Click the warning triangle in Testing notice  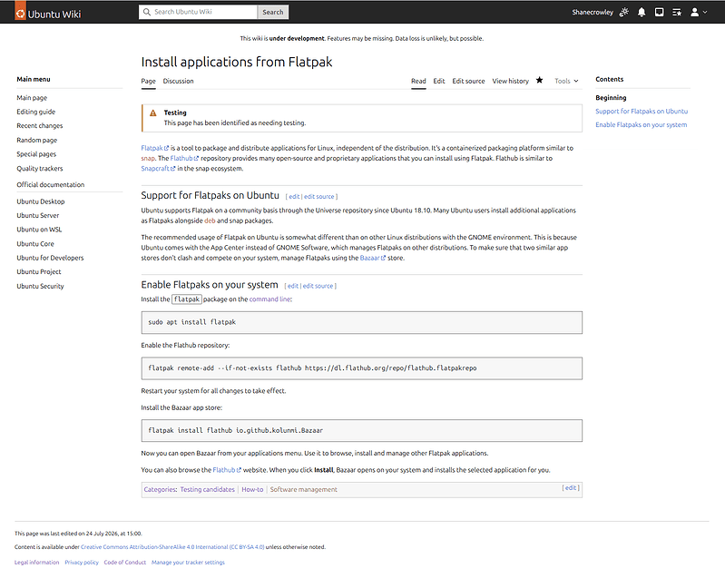(x=153, y=113)
